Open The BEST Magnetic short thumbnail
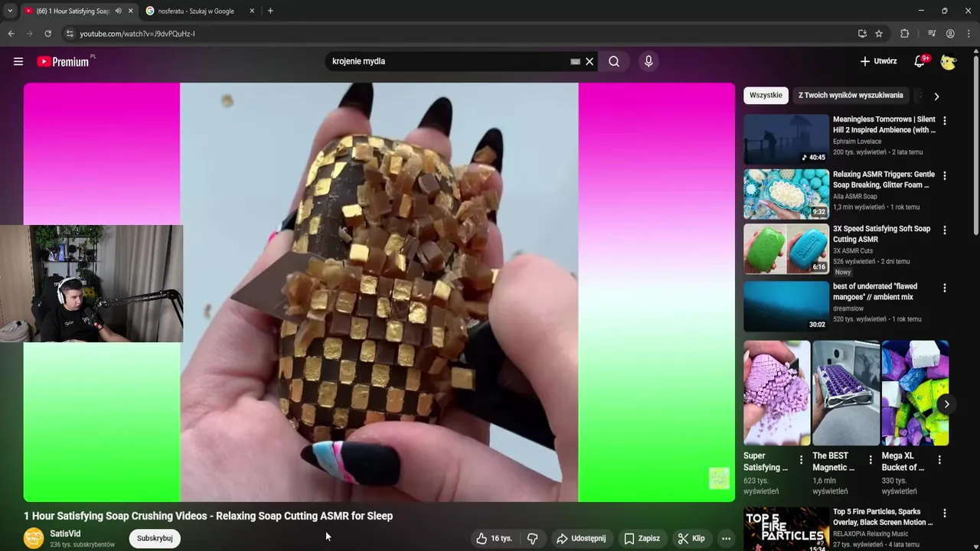980x551 pixels. click(x=845, y=393)
